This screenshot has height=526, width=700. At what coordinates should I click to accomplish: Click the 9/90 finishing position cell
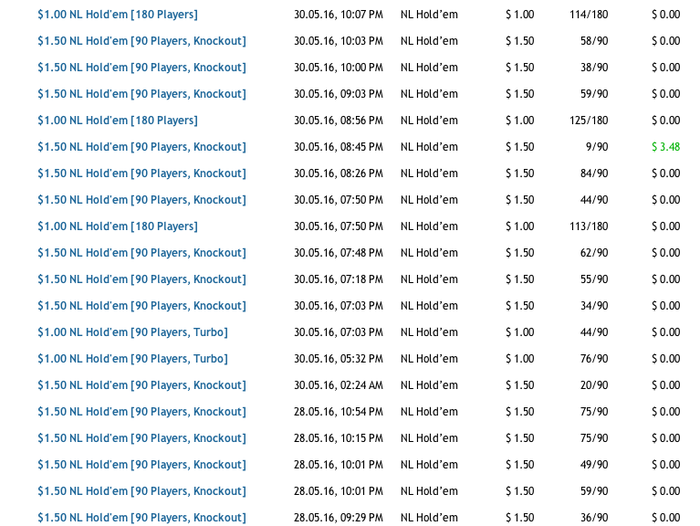tap(596, 147)
